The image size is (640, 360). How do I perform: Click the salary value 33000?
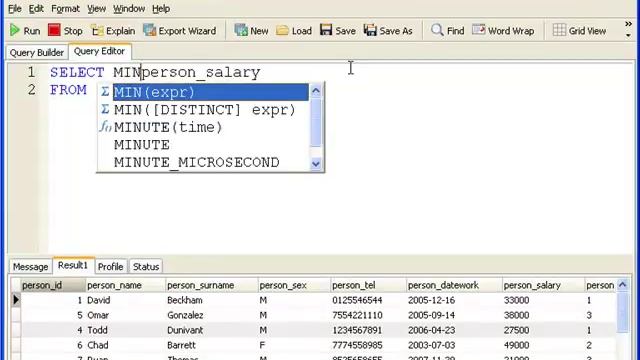[x=516, y=300]
